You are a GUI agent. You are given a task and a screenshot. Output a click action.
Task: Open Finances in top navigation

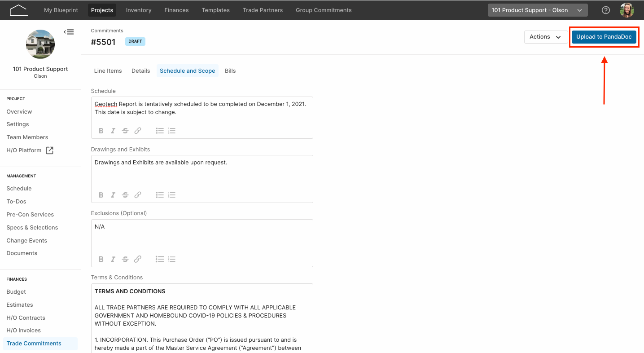pos(176,10)
